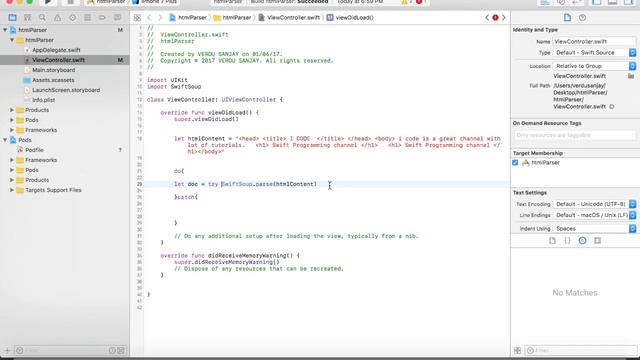Edit the file Name field

(x=594, y=41)
